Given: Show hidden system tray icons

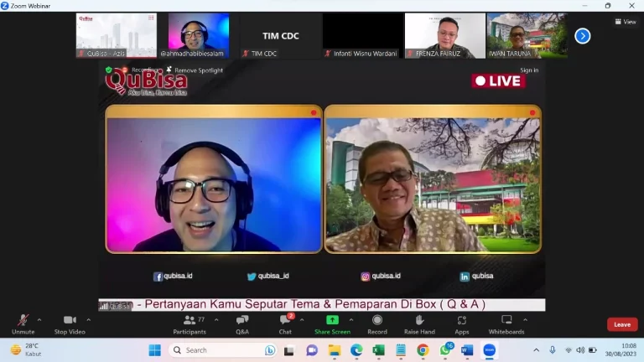Looking at the screenshot, I should click(x=537, y=350).
